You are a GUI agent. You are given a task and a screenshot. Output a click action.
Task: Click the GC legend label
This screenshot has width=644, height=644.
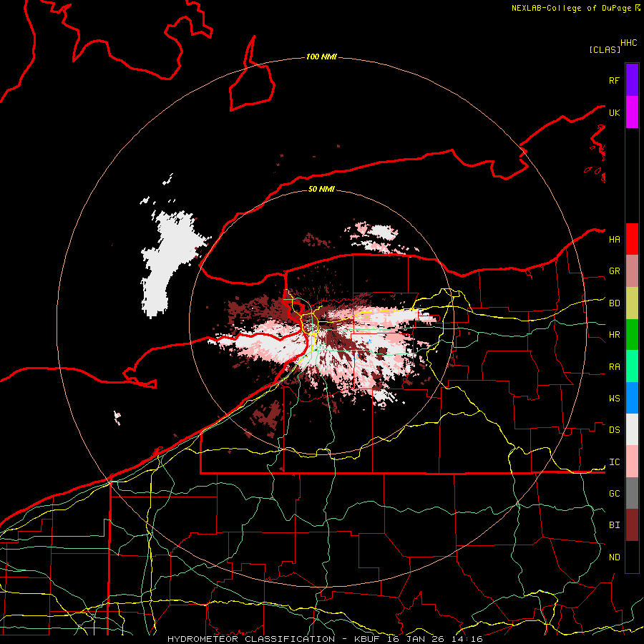point(614,493)
